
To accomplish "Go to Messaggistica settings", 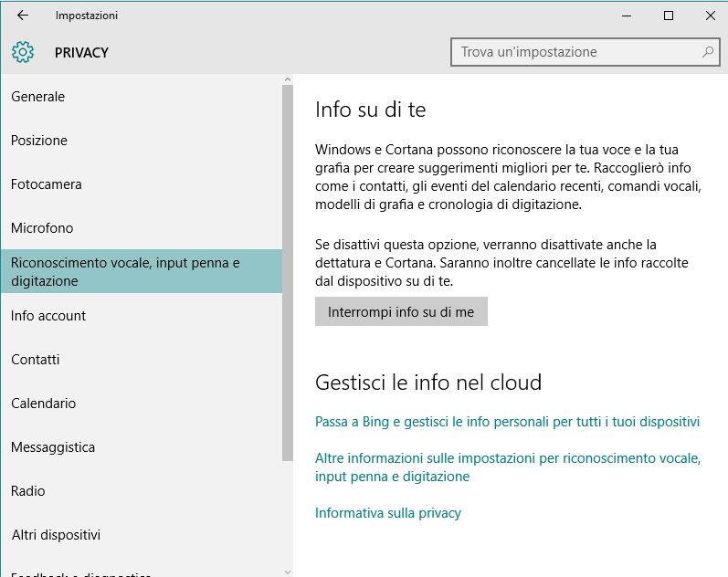I will (53, 447).
